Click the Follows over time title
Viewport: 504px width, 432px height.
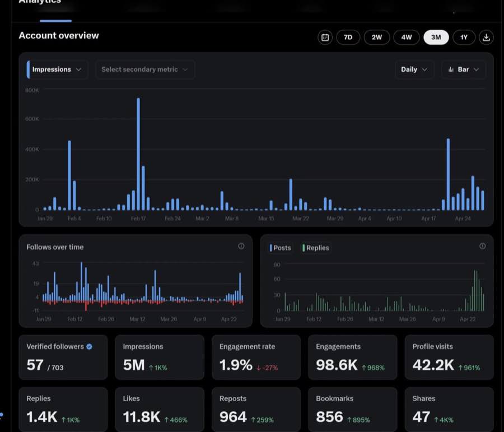click(x=55, y=247)
